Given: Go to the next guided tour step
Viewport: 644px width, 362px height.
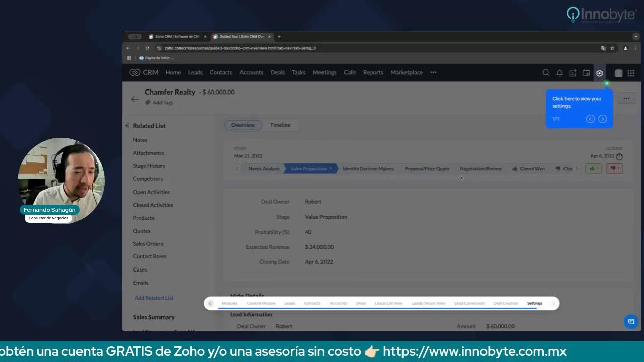Looking at the screenshot, I should click(x=602, y=119).
